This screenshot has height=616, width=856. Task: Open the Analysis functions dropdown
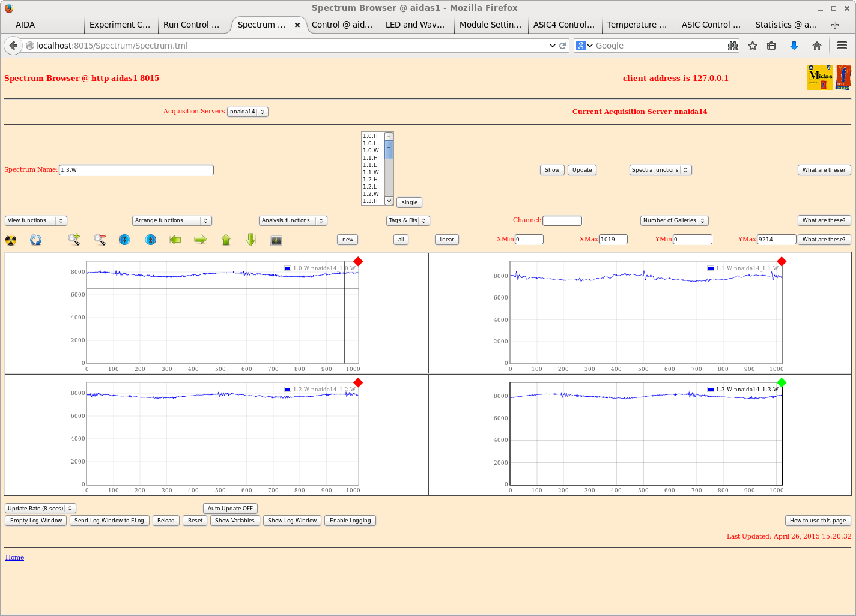click(x=293, y=220)
